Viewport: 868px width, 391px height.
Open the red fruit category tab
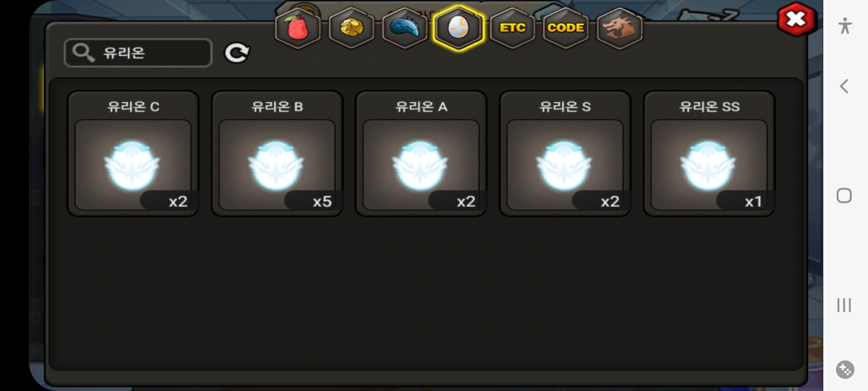[298, 28]
